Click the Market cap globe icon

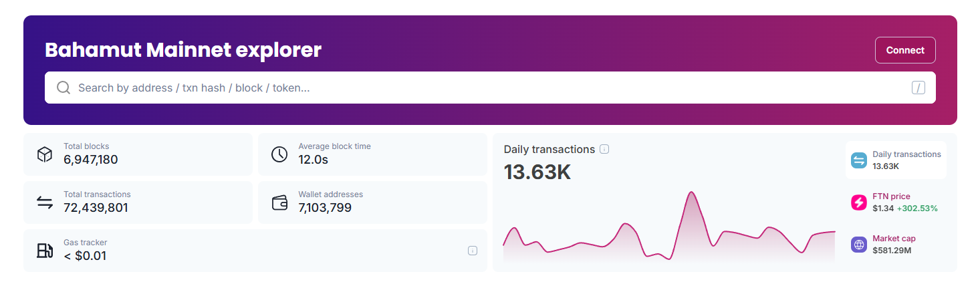(x=859, y=244)
